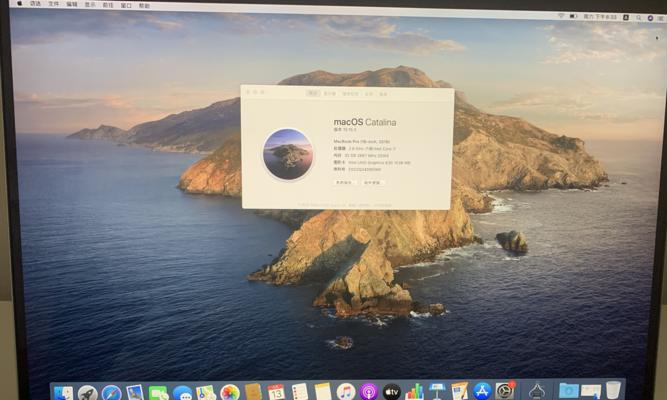
Task: Switch to Storage tab in About window
Action: pos(351,94)
